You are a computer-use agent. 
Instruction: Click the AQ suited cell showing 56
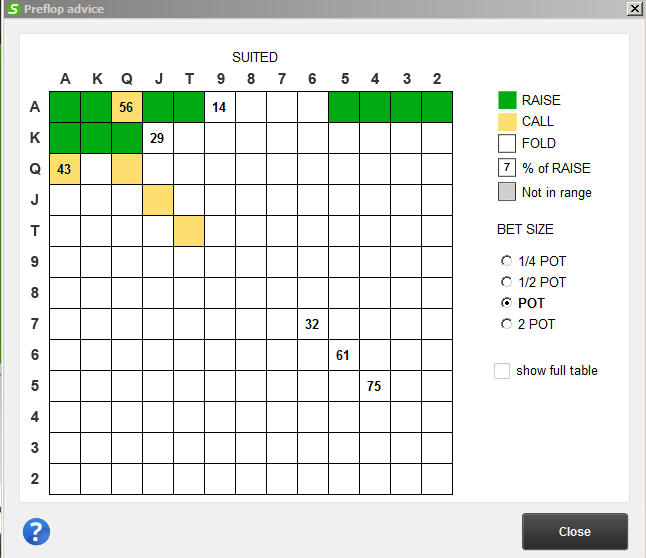click(x=127, y=107)
